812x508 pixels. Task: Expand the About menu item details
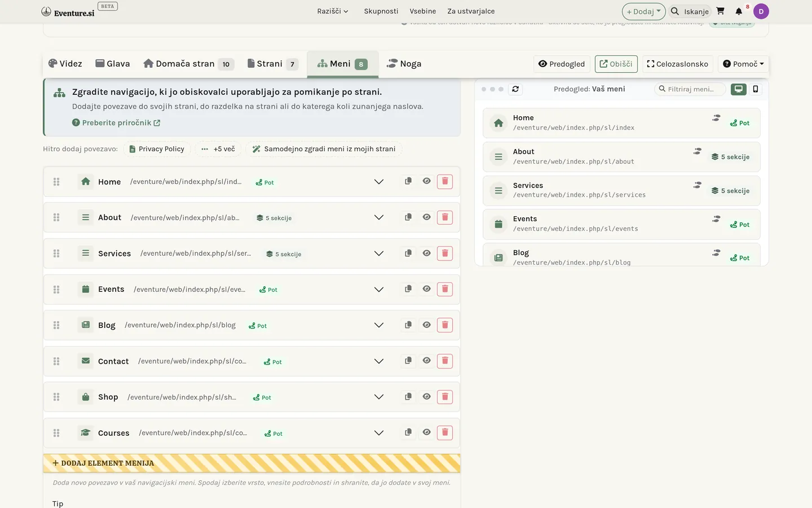coord(379,217)
